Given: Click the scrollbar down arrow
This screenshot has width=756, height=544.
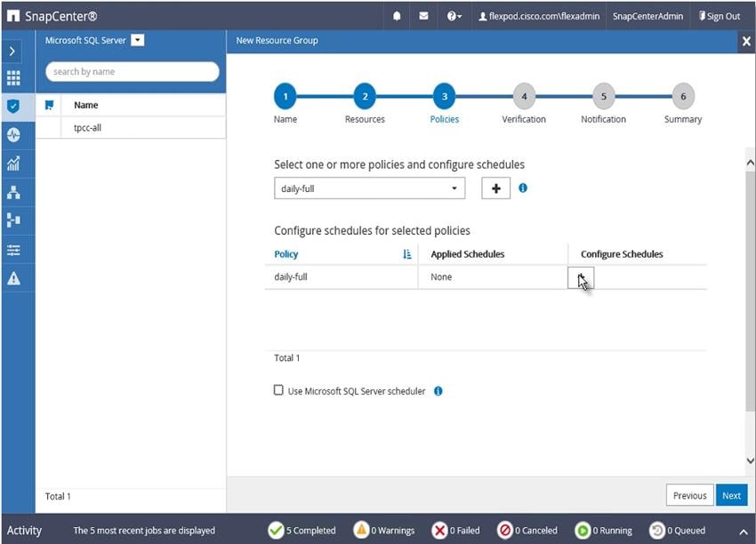Looking at the screenshot, I should tap(750, 460).
